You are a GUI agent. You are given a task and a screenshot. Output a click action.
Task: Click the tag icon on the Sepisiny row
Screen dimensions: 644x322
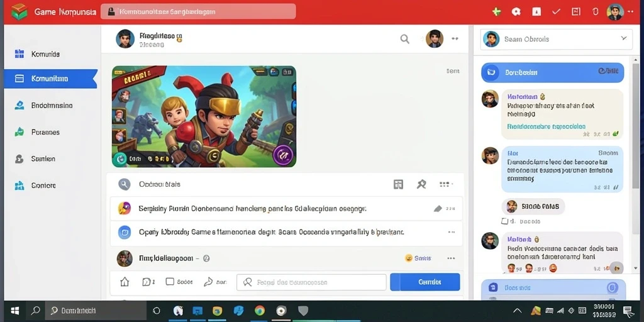click(438, 209)
